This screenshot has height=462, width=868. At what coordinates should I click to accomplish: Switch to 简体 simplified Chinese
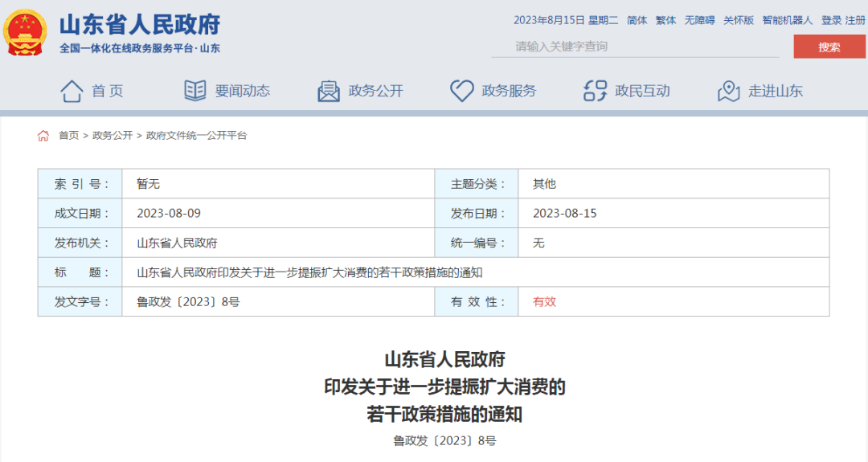[x=637, y=20]
